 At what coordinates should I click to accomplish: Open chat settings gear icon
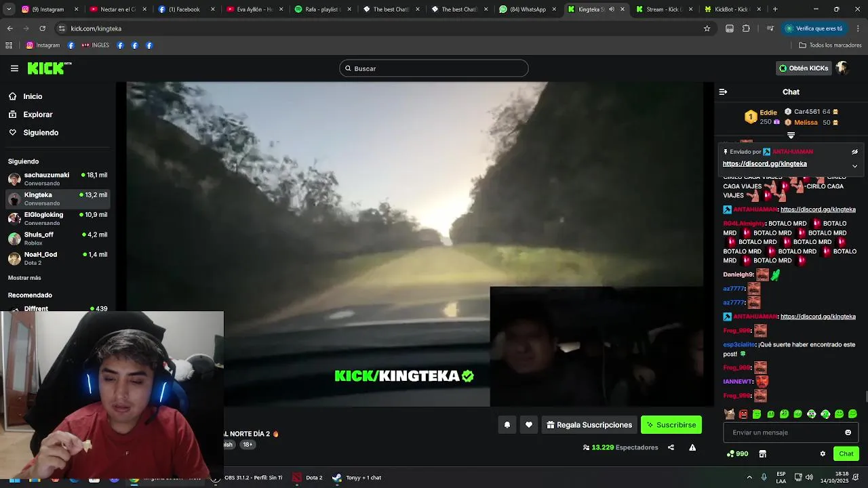[823, 453]
